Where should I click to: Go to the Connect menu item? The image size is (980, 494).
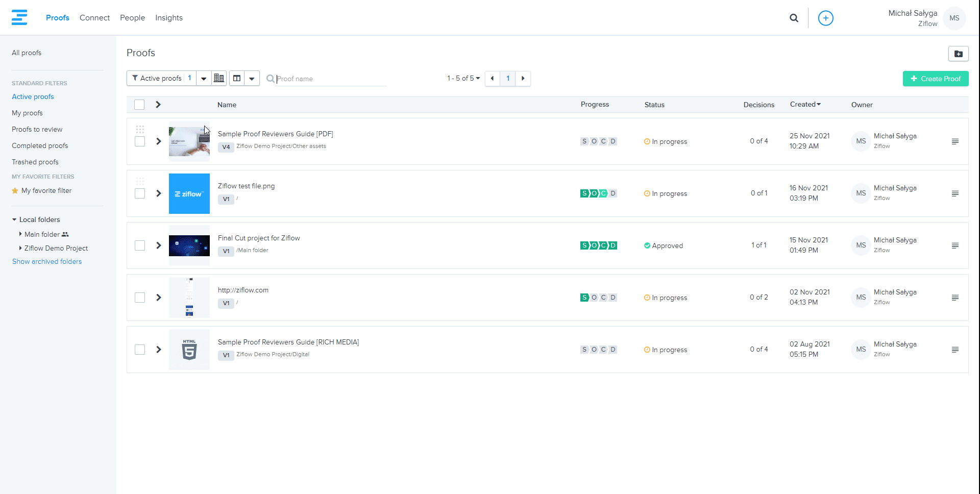(x=94, y=18)
